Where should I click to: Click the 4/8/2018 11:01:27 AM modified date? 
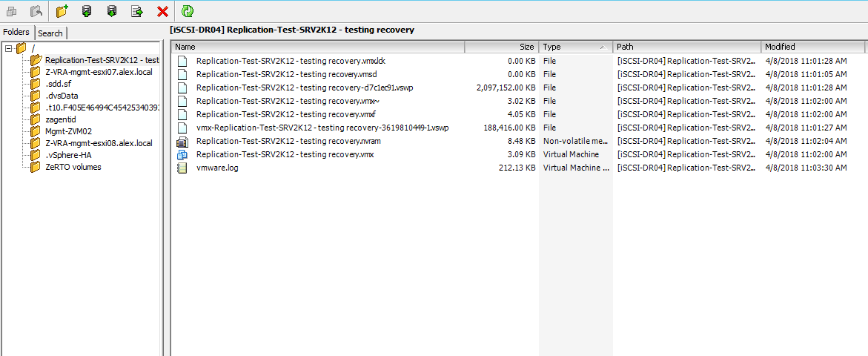806,128
